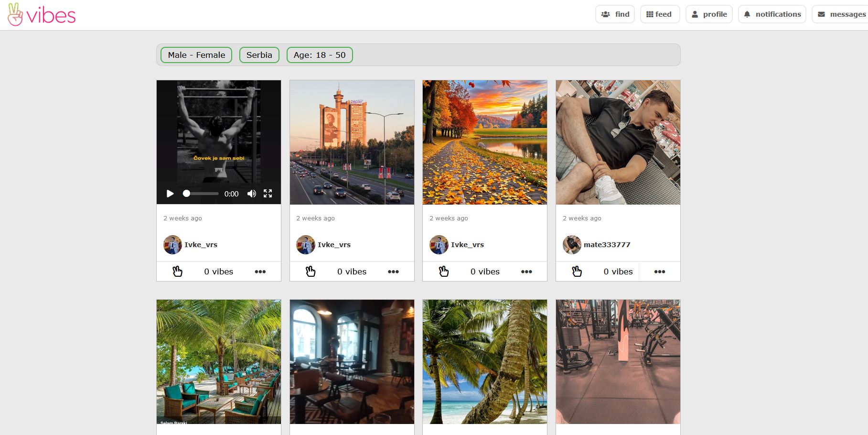The image size is (868, 435).
Task: Seek using the video progress slider
Action: coord(201,194)
